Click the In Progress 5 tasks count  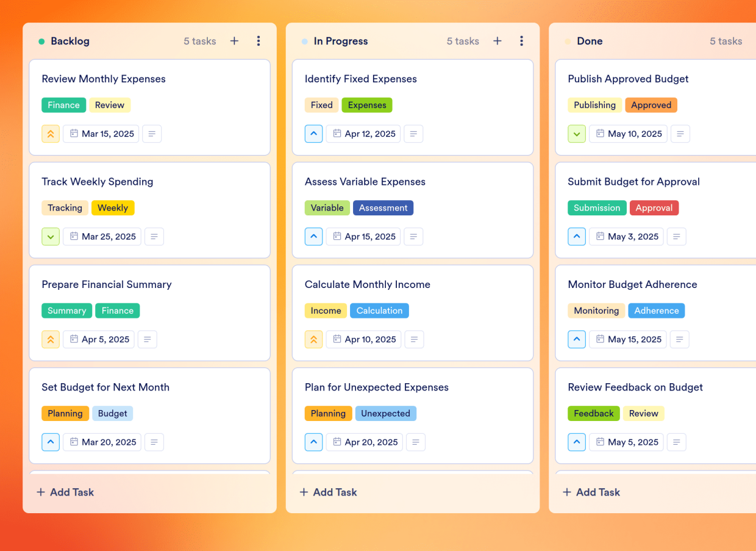[x=463, y=41]
